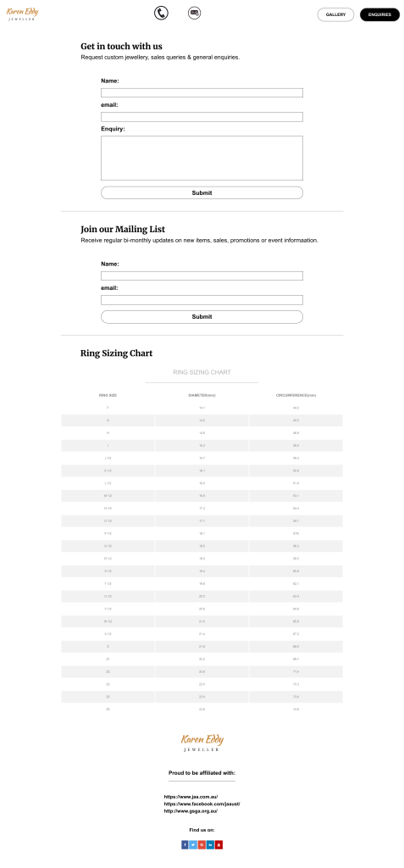This screenshot has height=868, width=404.
Task: Focus the Name field in contact form
Action: pos(202,92)
